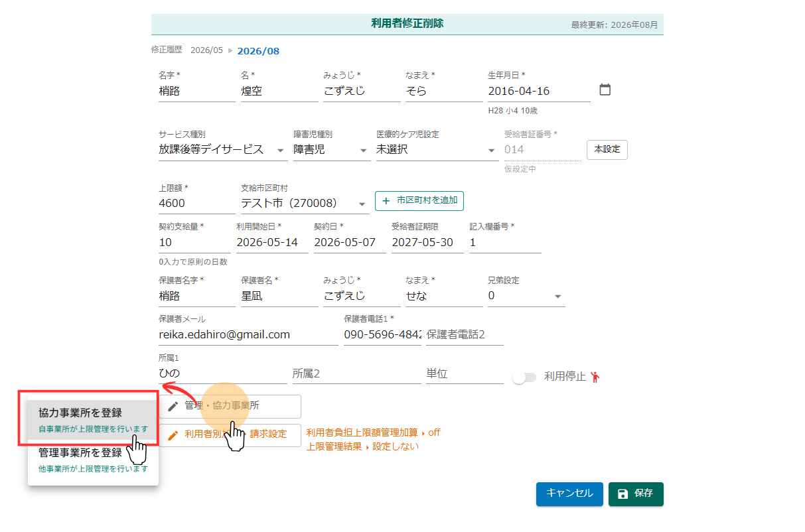Open the birthdate calendar picker icon
The height and width of the screenshot is (532, 805).
(x=605, y=90)
